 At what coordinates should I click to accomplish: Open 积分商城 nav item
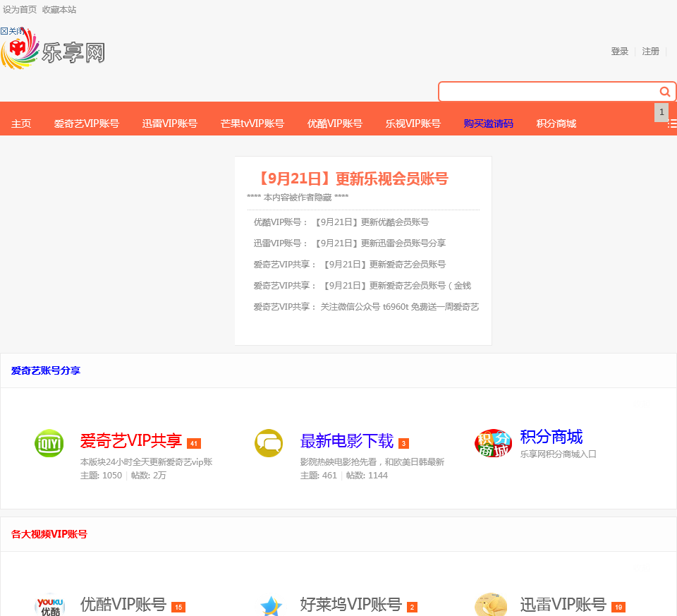click(556, 123)
